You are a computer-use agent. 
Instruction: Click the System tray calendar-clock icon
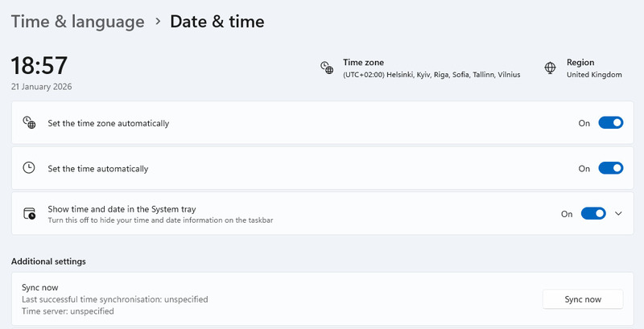29,213
